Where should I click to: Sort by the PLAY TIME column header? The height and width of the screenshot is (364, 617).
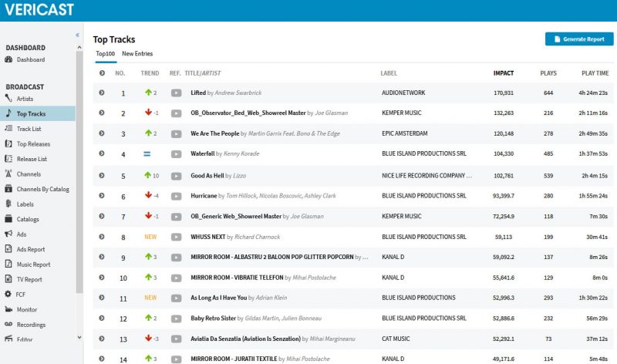click(x=595, y=73)
